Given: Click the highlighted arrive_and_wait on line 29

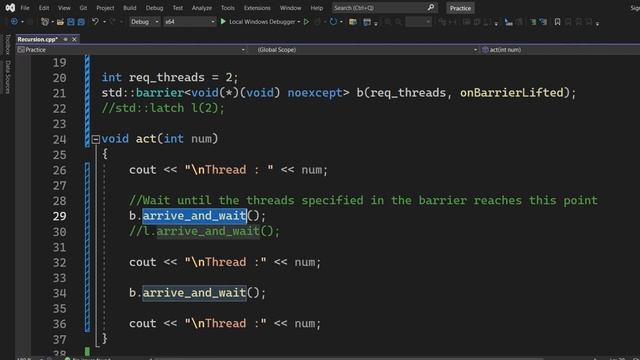Looking at the screenshot, I should tap(195, 216).
